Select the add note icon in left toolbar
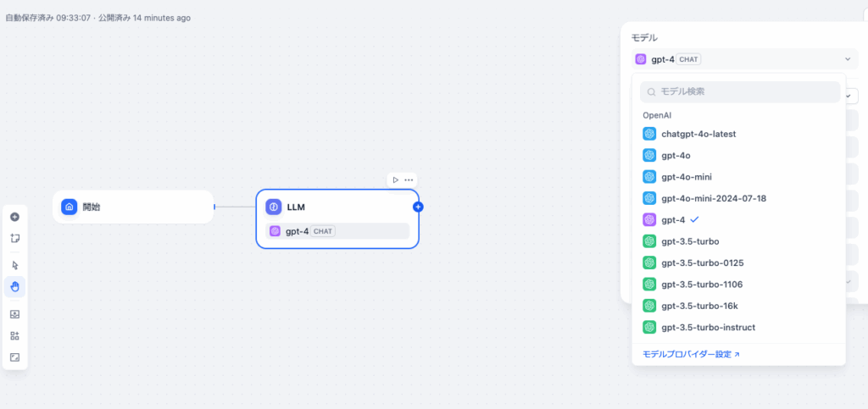The image size is (868, 409). pyautogui.click(x=15, y=238)
